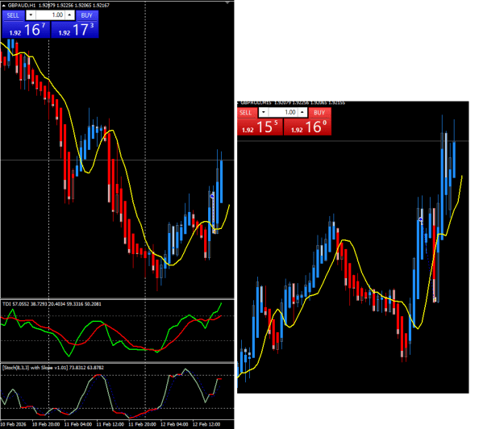
Task: Select the Stoch(8,3,3) with Slope label
Action: pyautogui.click(x=53, y=368)
